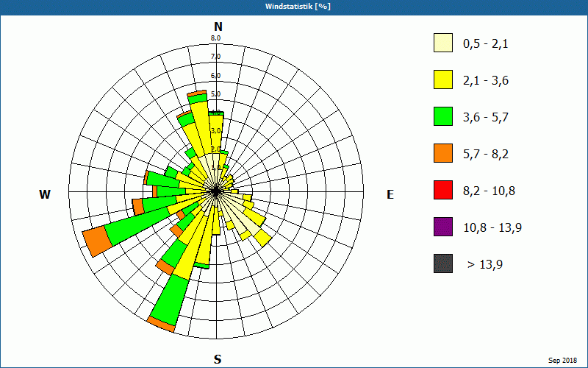588x368 pixels.
Task: Click the N compass label
Action: (x=218, y=26)
